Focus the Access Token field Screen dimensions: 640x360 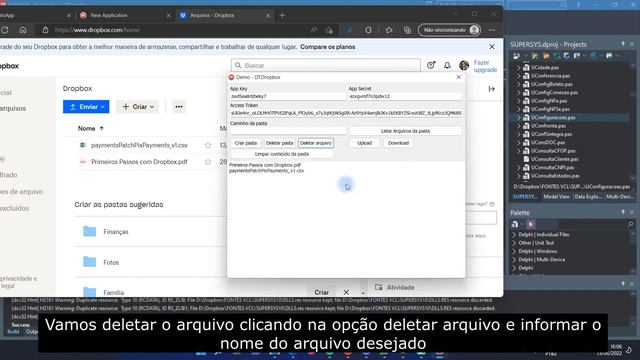pos(346,113)
